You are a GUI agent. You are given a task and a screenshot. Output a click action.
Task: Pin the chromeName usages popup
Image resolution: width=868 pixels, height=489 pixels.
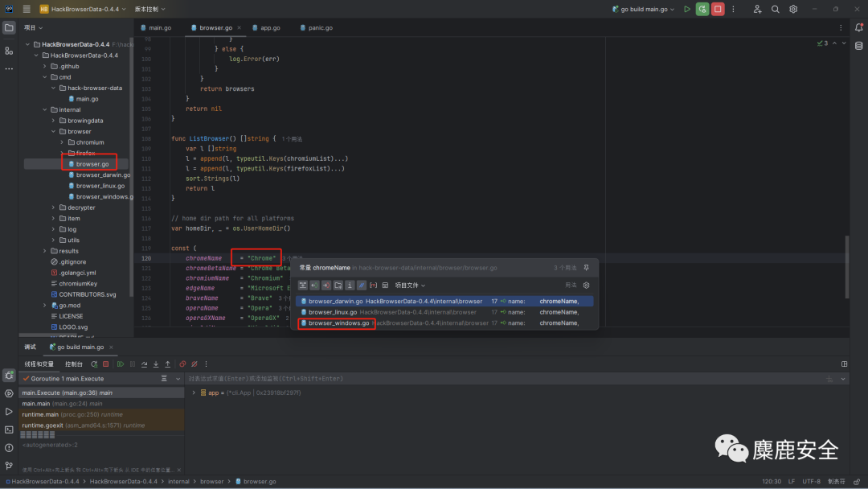click(586, 268)
